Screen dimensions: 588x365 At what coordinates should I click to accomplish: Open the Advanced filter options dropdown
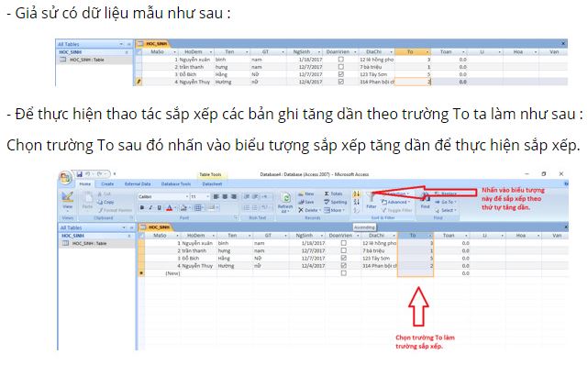click(x=396, y=202)
